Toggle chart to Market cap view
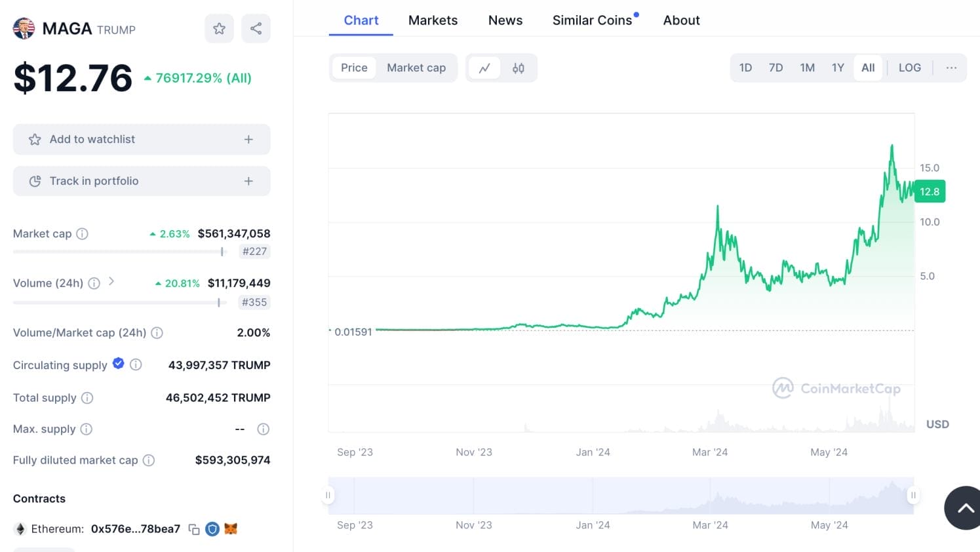Image resolution: width=980 pixels, height=552 pixels. click(x=416, y=68)
